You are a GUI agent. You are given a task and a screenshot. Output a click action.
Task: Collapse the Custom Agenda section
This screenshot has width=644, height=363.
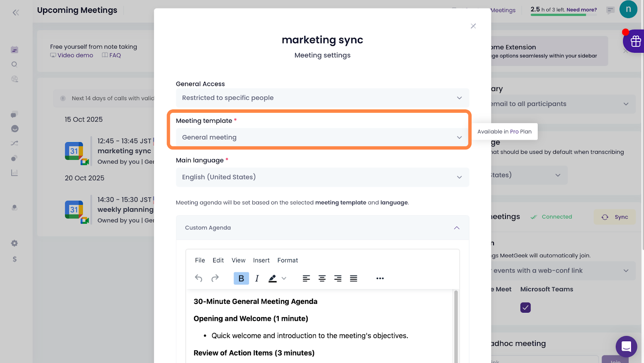pos(456,228)
